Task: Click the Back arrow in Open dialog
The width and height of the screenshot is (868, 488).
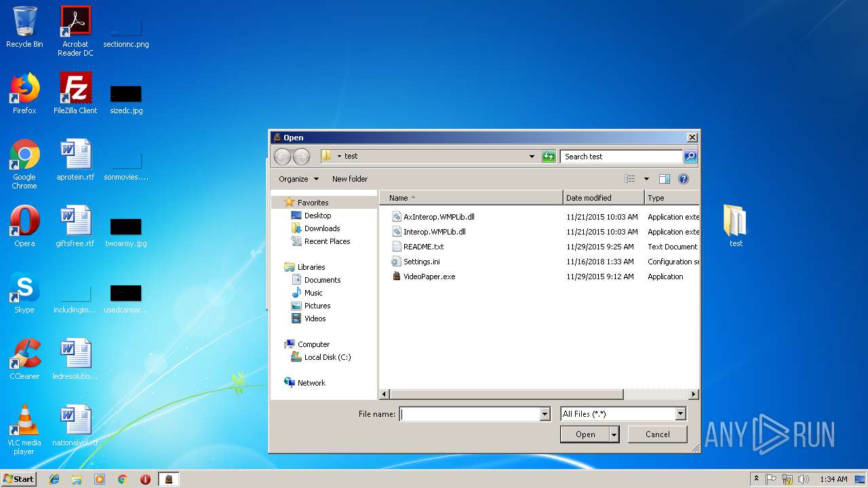Action: (x=282, y=157)
